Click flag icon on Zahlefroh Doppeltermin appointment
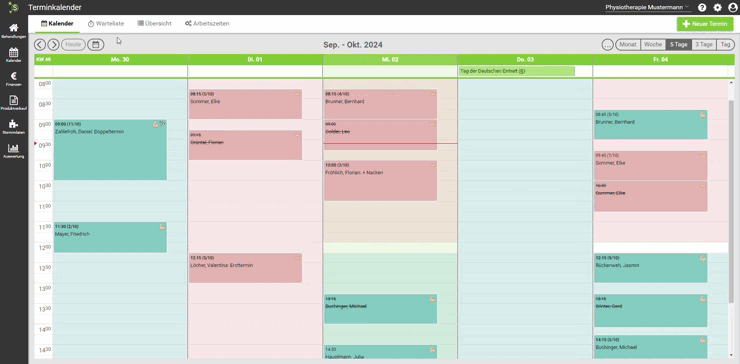This screenshot has width=740, height=364. pyautogui.click(x=162, y=124)
